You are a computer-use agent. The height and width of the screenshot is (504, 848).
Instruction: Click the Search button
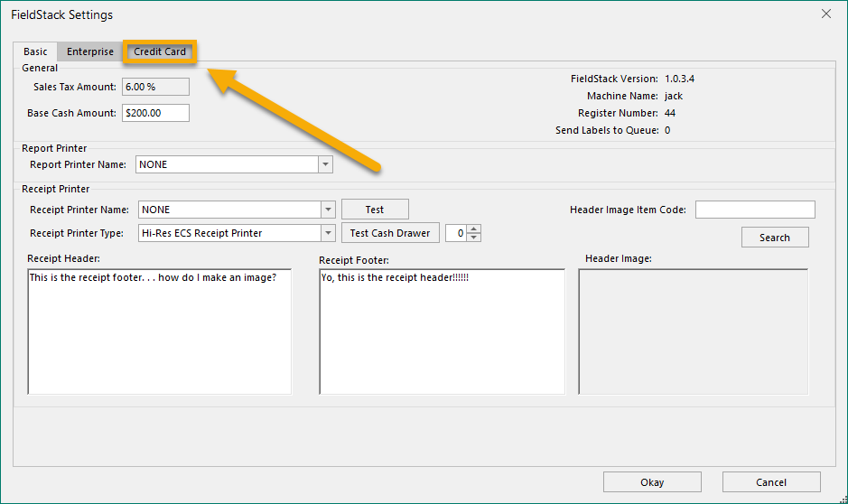click(775, 238)
